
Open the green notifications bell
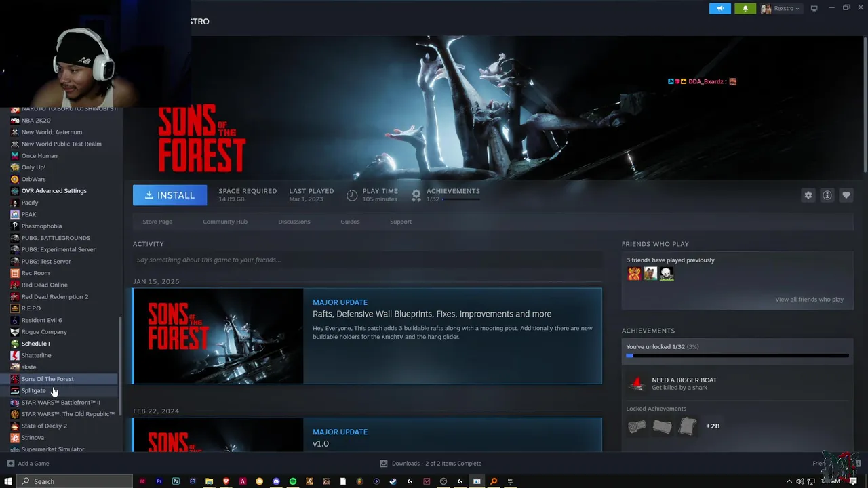pyautogui.click(x=745, y=8)
